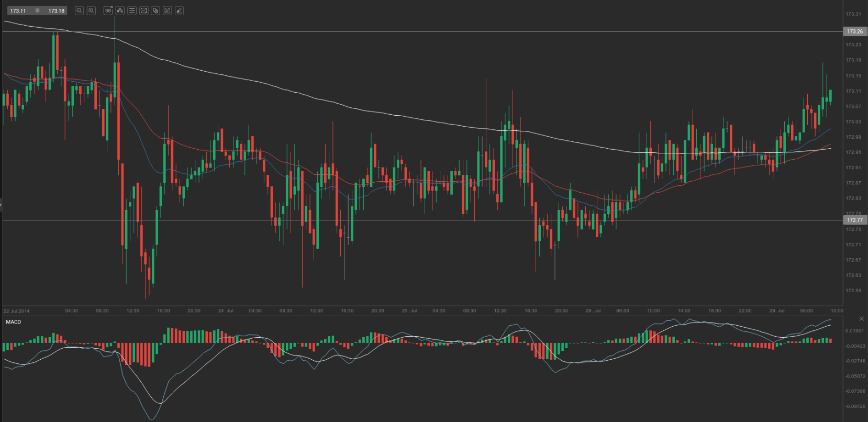This screenshot has height=422, width=868.
Task: Close the MACD indicator panel
Action: click(861, 319)
